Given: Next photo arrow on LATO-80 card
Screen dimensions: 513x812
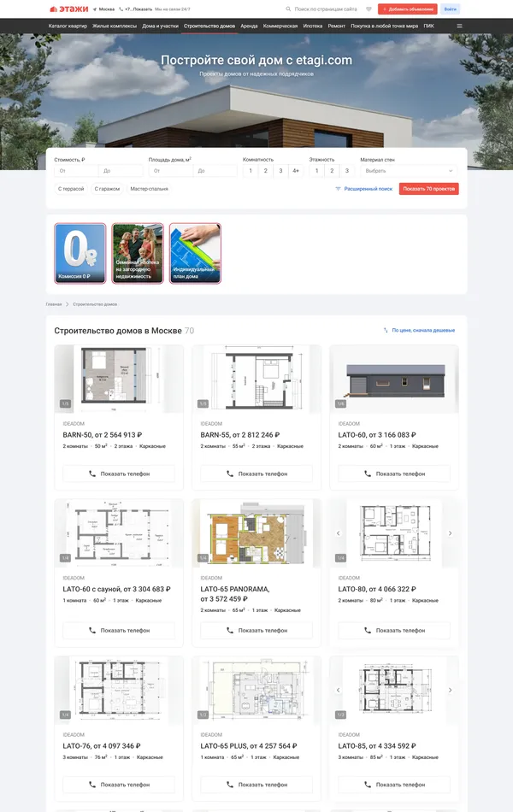Looking at the screenshot, I should pos(451,533).
